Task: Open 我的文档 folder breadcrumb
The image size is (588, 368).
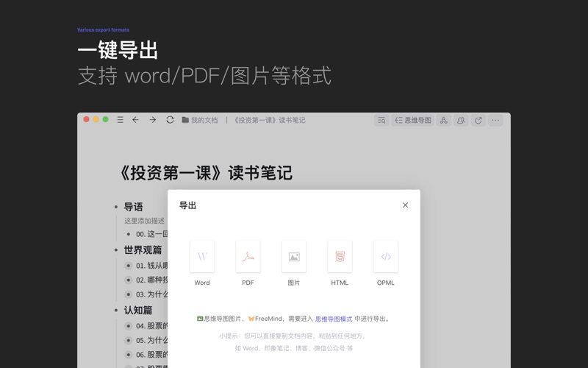Action: pos(200,120)
